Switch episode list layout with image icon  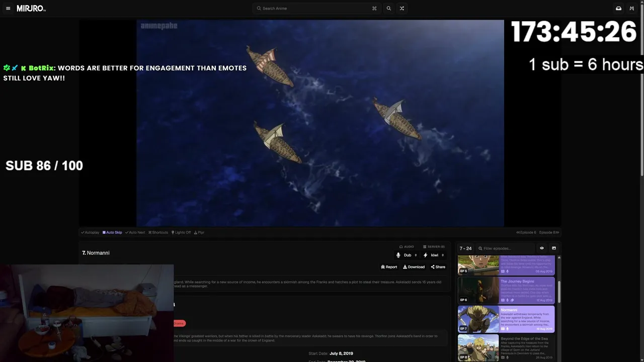(x=554, y=248)
